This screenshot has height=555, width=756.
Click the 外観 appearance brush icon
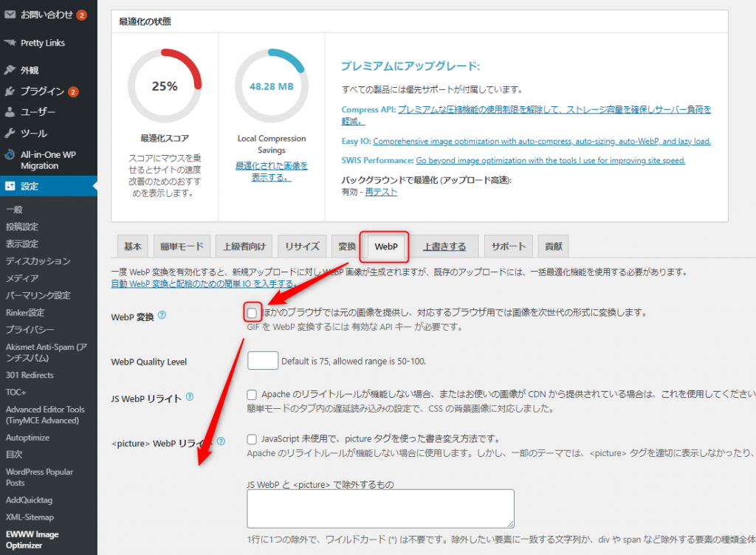click(x=9, y=71)
